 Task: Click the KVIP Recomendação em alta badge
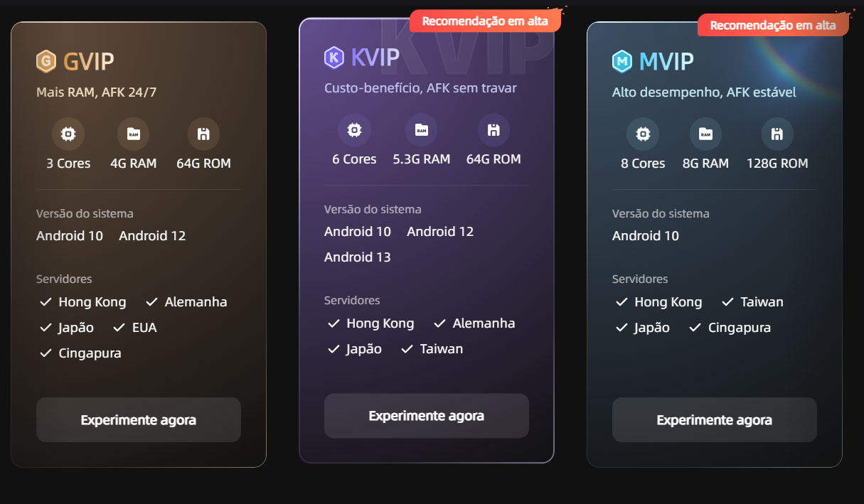485,21
